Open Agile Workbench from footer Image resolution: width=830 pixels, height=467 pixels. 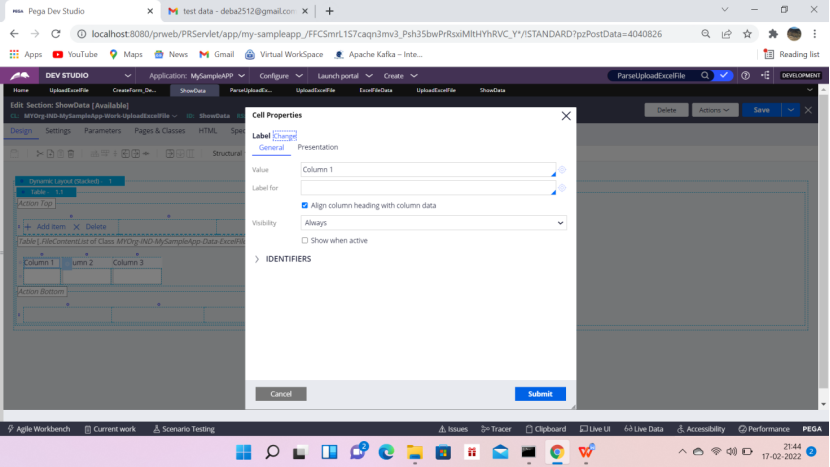click(39, 429)
